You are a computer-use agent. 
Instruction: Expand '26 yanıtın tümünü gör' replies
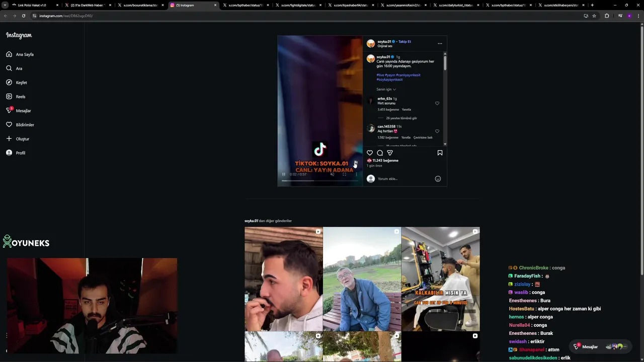pos(401,118)
